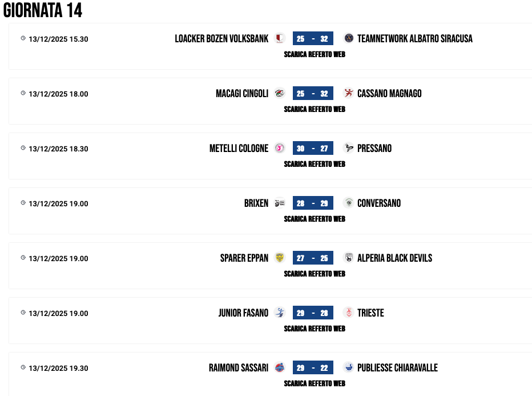Click the Alperia Black Devils team logo
Screen dimensions: 532x396
348,258
